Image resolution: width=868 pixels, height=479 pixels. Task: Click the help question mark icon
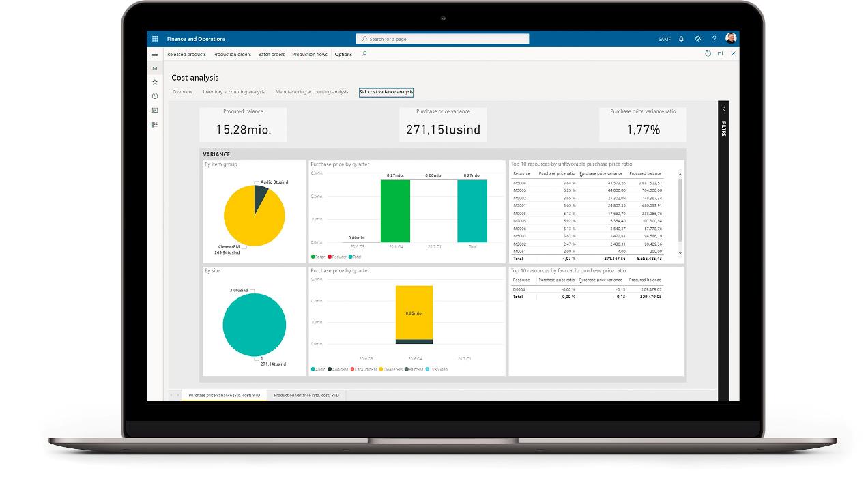pos(714,39)
